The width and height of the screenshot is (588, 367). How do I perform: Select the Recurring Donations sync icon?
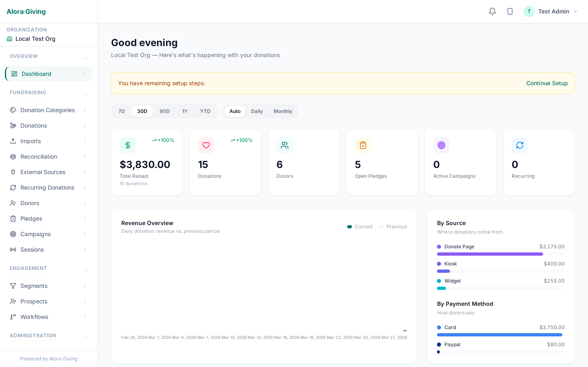point(13,188)
